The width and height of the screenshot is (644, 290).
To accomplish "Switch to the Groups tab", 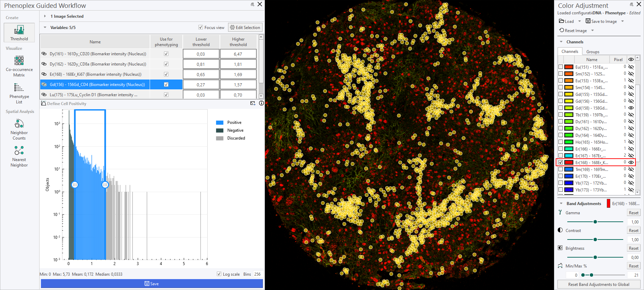I will click(593, 52).
